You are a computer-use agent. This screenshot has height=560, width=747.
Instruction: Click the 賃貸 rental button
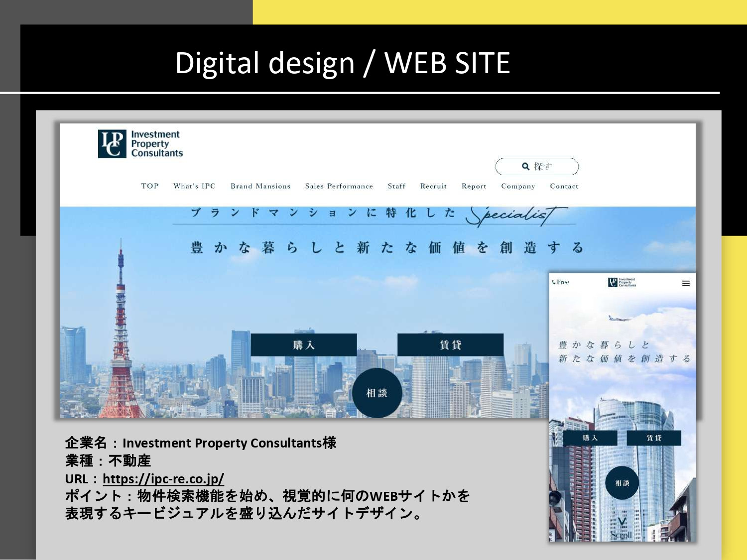(450, 344)
